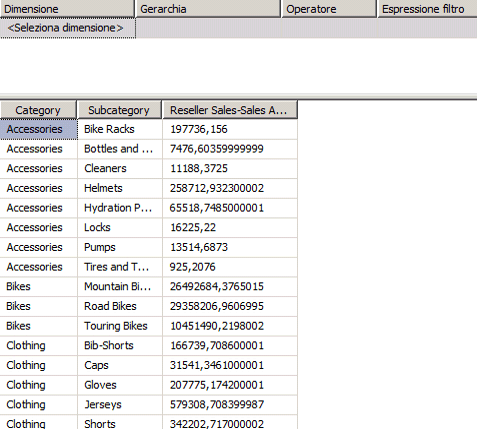Screen dimensions: 477x429
Task: Select the value 29358206,9606995
Action: tap(230, 306)
